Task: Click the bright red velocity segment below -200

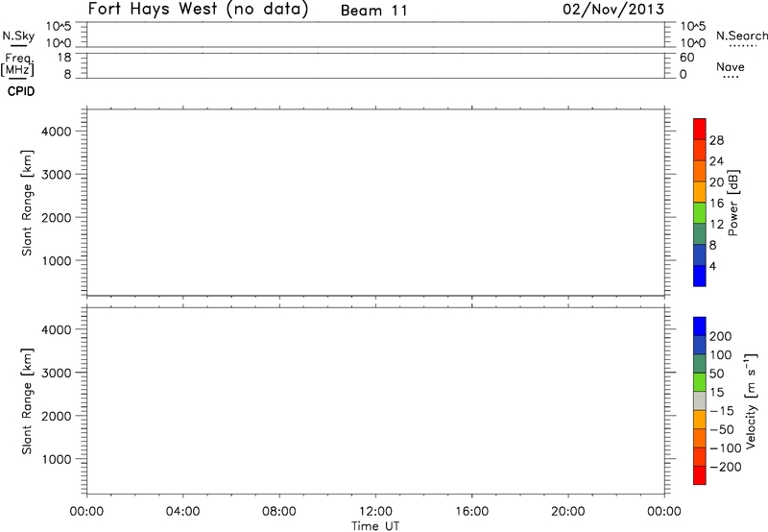Action: tap(700, 475)
